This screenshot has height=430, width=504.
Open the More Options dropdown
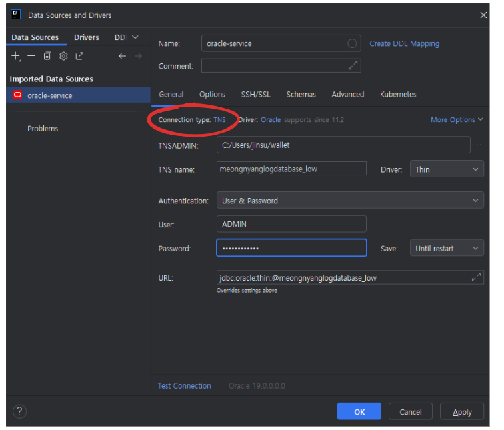457,119
